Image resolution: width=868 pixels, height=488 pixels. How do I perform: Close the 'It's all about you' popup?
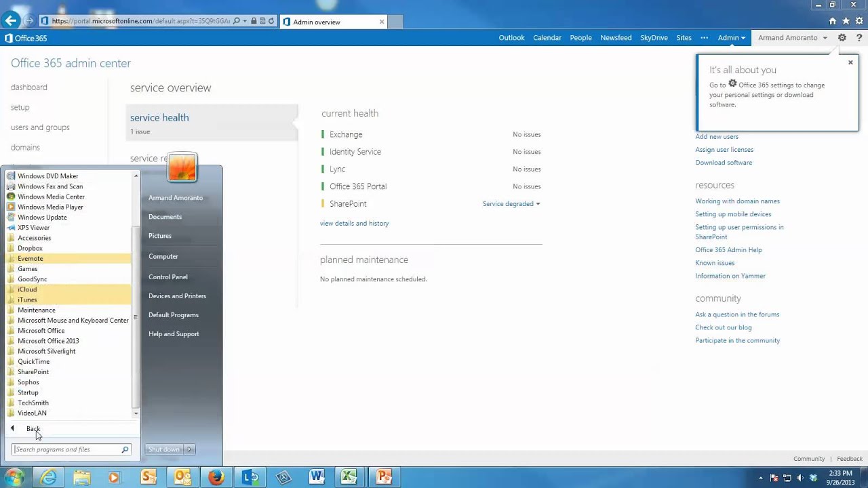click(x=850, y=62)
